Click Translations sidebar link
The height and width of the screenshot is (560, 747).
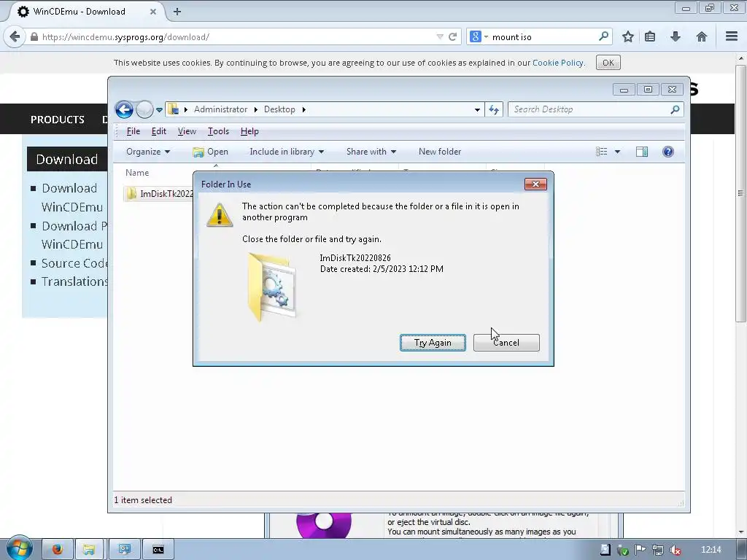pos(74,282)
